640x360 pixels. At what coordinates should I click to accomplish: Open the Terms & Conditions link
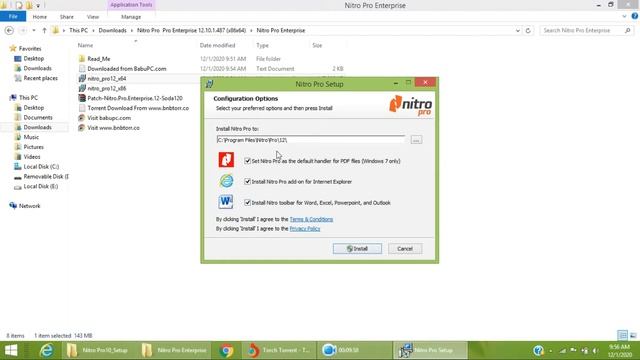click(x=311, y=219)
